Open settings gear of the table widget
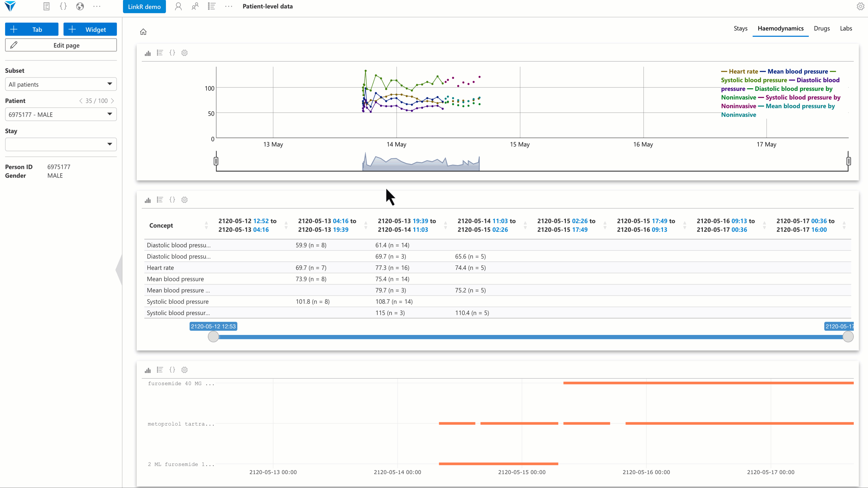The height and width of the screenshot is (488, 868). (x=184, y=200)
